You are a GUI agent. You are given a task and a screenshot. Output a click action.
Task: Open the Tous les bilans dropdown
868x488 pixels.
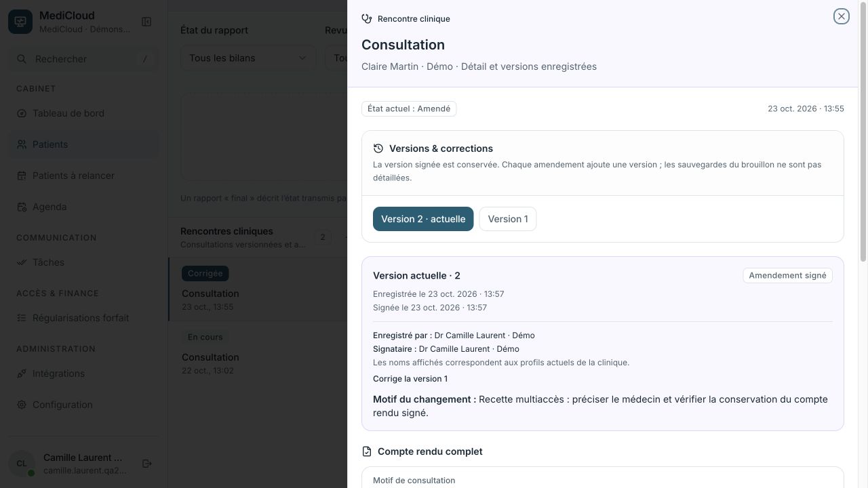coord(248,58)
